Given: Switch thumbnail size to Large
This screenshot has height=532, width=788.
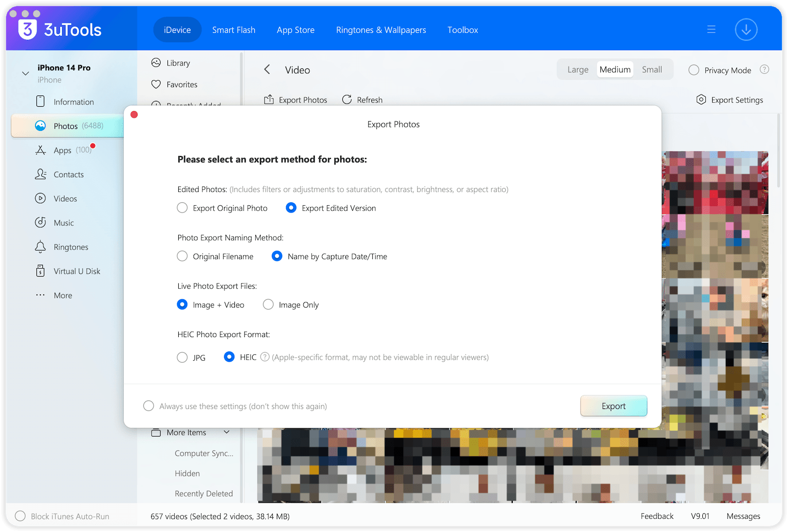Looking at the screenshot, I should pyautogui.click(x=578, y=69).
